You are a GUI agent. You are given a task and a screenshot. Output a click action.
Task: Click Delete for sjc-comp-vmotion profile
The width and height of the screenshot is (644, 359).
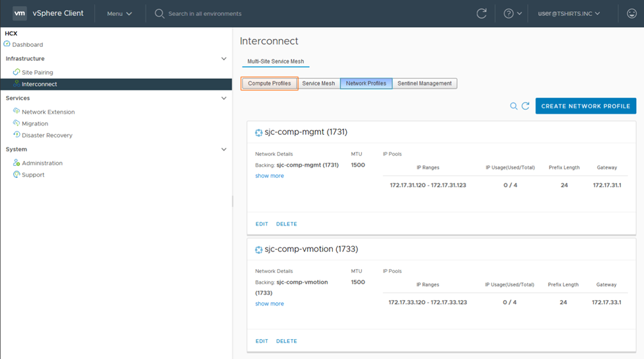tap(287, 341)
